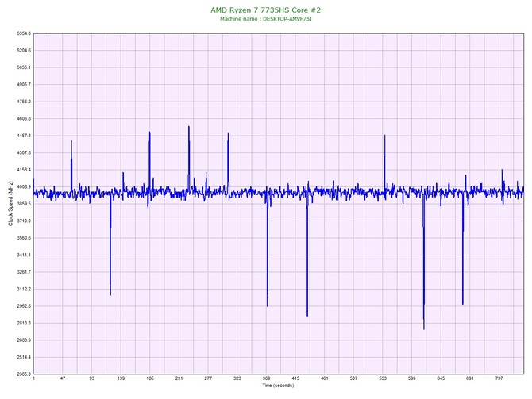Select the 553 tick on time axis

coord(383,379)
